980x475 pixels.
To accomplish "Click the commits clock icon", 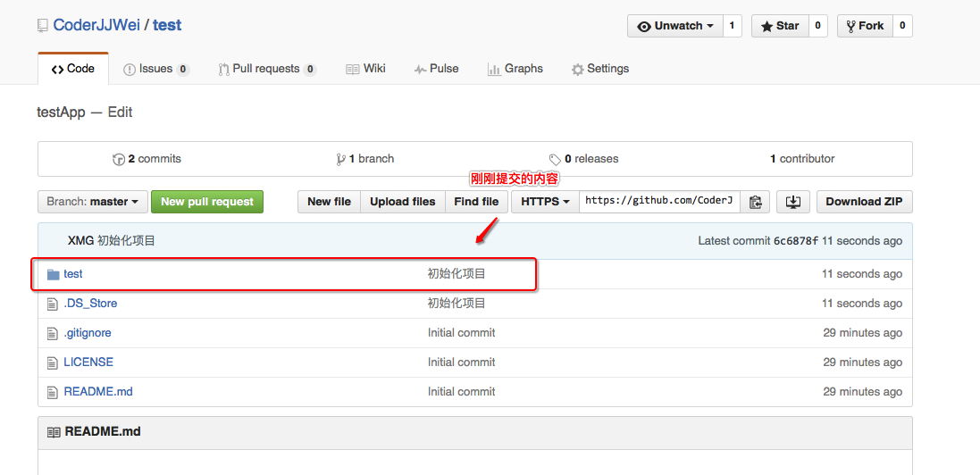I will point(119,159).
